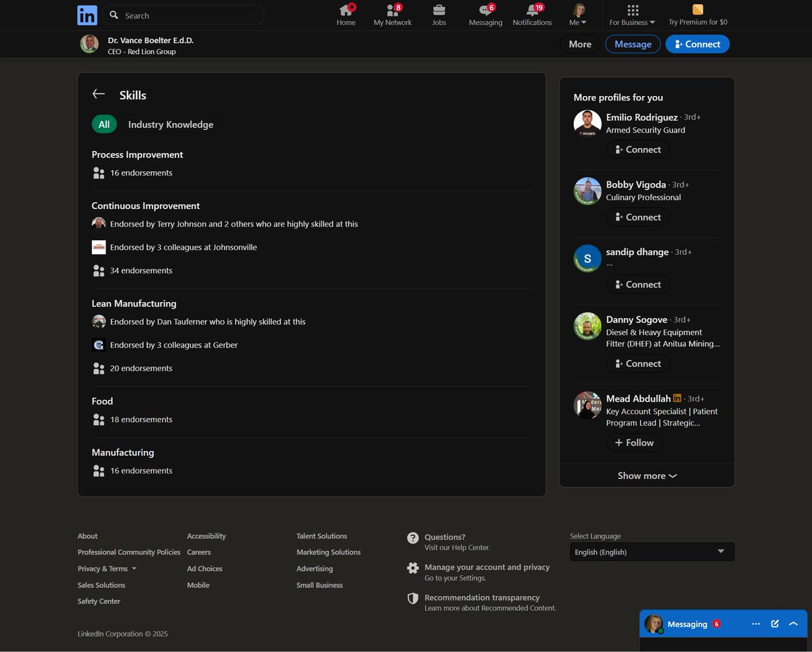
Task: Open Messaging from the top navigation
Action: coord(485,10)
